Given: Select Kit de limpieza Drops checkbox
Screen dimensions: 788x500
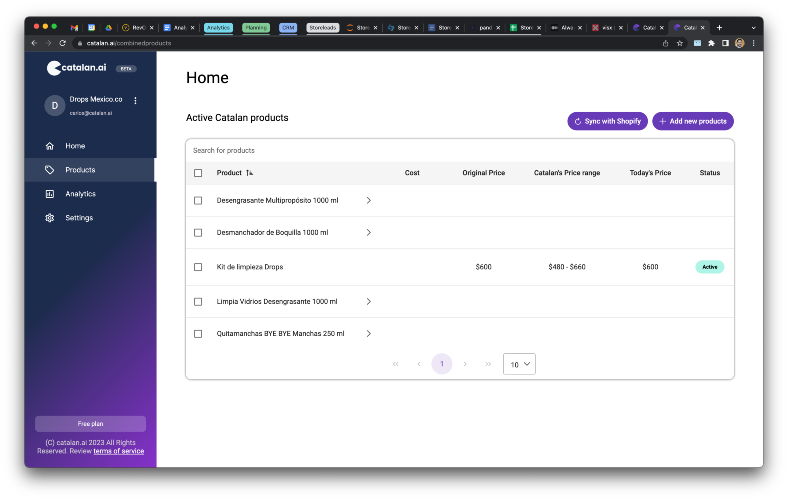Looking at the screenshot, I should coord(198,267).
